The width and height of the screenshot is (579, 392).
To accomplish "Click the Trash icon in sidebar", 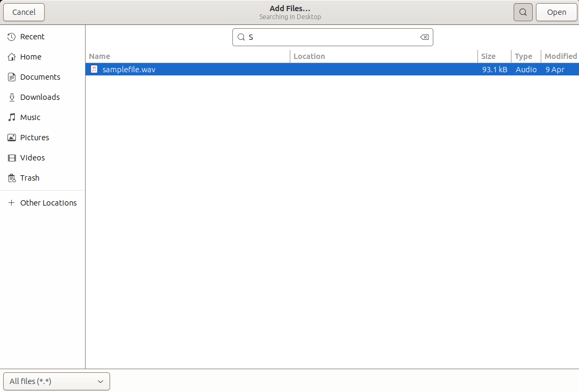I will 11,178.
